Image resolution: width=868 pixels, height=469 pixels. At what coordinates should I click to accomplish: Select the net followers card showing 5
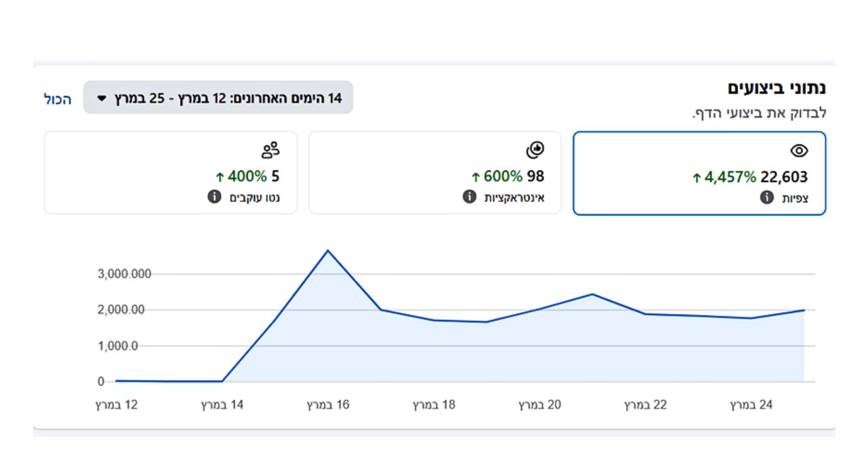tap(171, 173)
